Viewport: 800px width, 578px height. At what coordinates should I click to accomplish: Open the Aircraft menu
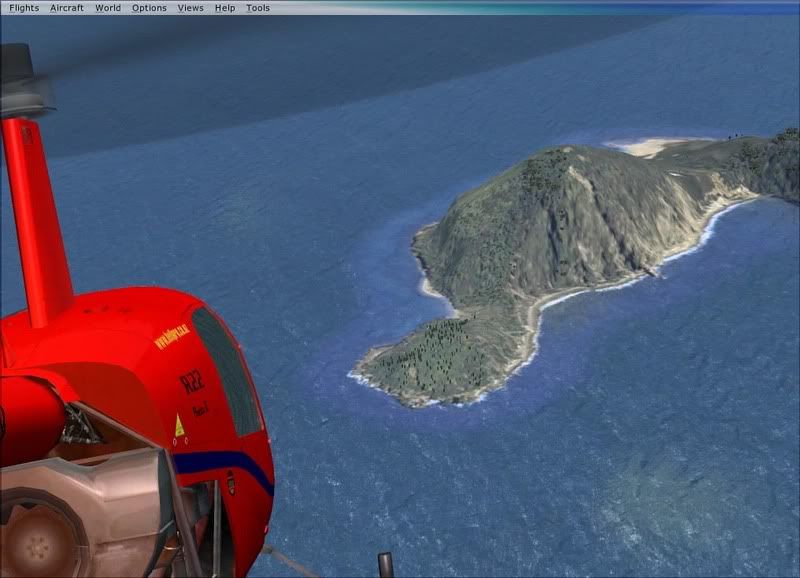coord(67,8)
